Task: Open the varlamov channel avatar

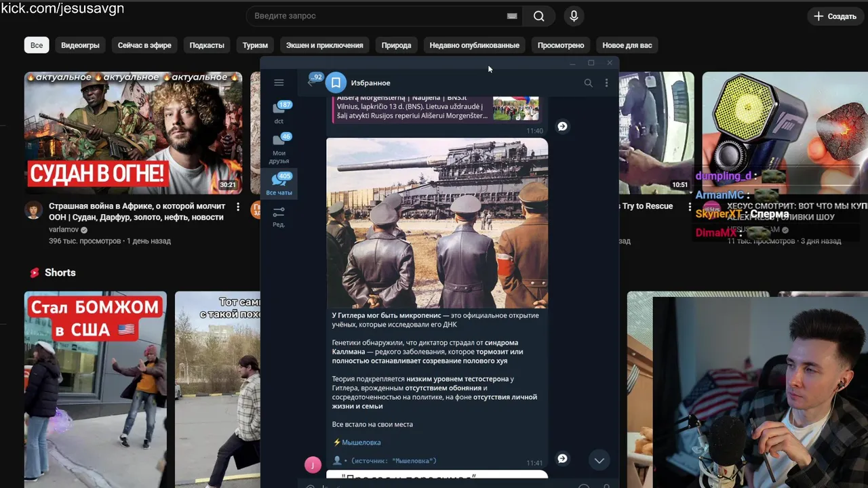Action: pos(33,210)
